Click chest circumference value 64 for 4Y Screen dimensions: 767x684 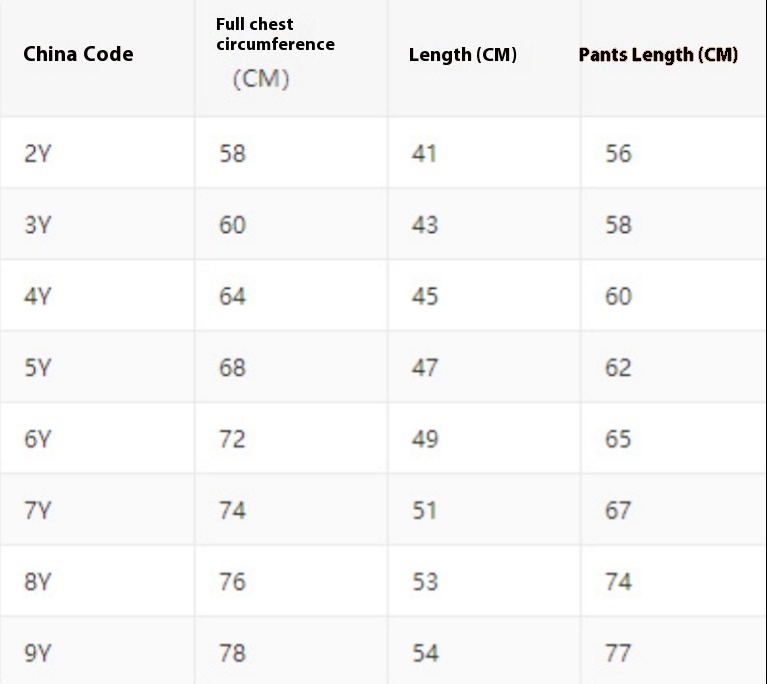tap(232, 296)
